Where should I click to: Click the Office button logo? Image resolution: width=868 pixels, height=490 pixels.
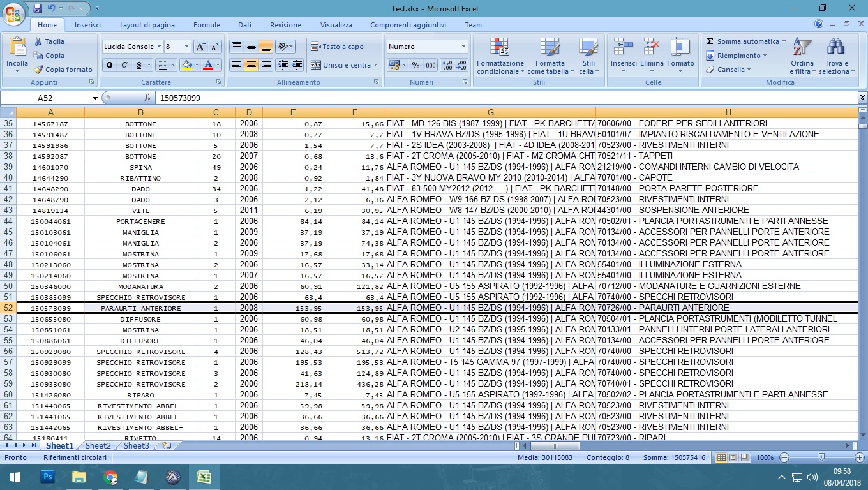coord(14,14)
